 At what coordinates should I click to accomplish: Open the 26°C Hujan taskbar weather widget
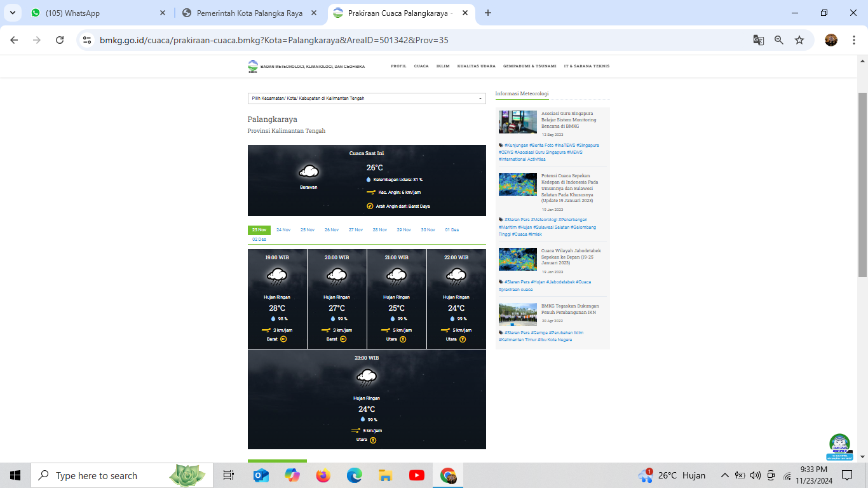pyautogui.click(x=672, y=475)
